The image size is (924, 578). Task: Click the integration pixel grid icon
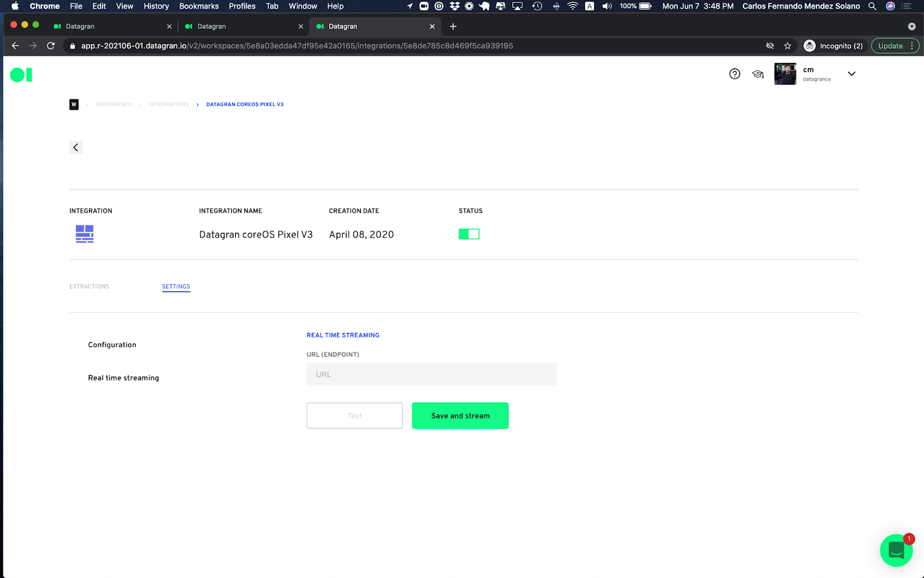point(84,234)
